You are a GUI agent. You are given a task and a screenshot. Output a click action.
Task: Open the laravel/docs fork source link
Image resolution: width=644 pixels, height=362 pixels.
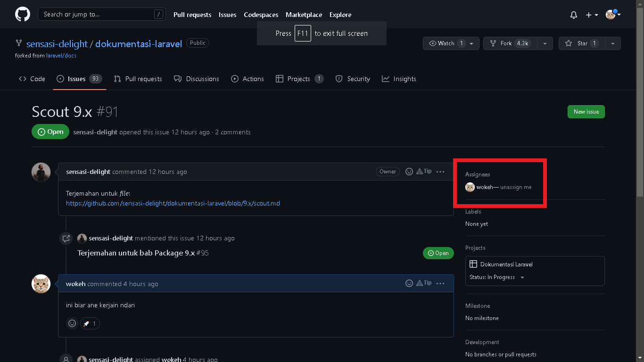point(61,56)
